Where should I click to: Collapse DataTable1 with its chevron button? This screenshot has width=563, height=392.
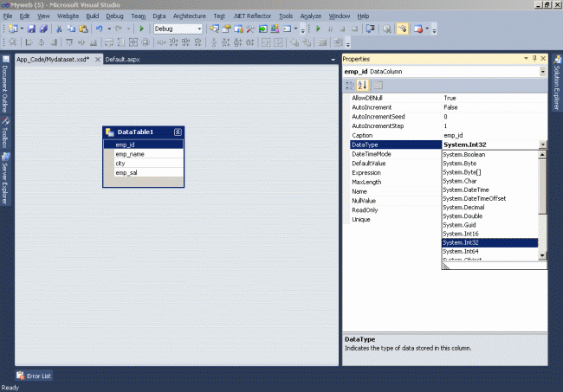[x=178, y=132]
